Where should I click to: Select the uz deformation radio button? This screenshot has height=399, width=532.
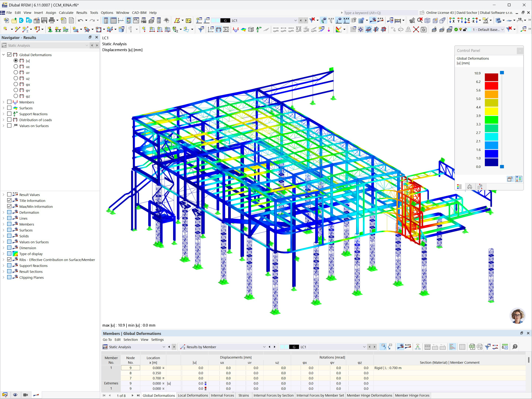click(x=16, y=78)
